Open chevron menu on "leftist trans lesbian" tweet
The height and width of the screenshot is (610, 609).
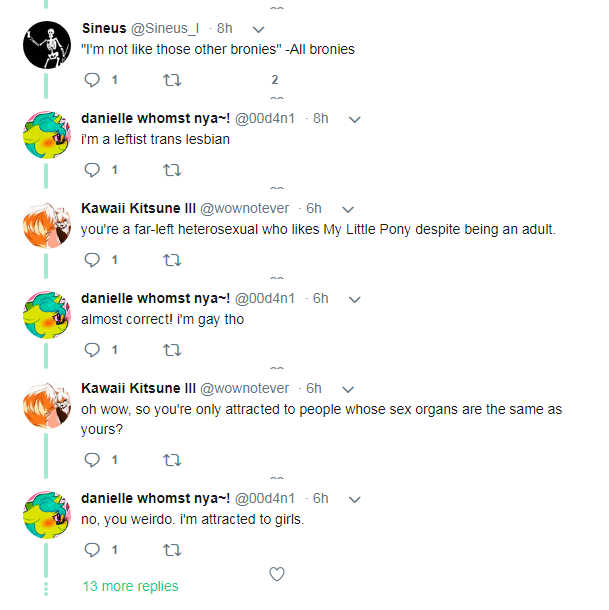click(355, 119)
